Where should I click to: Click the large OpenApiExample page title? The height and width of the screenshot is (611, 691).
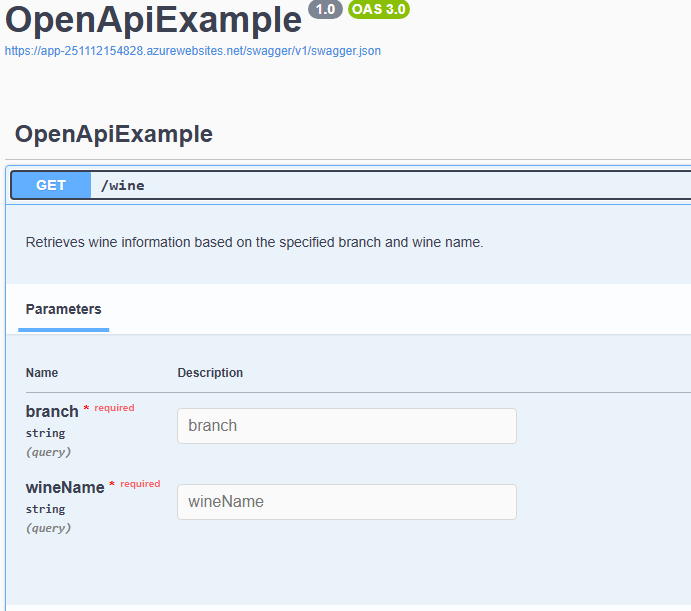[153, 20]
